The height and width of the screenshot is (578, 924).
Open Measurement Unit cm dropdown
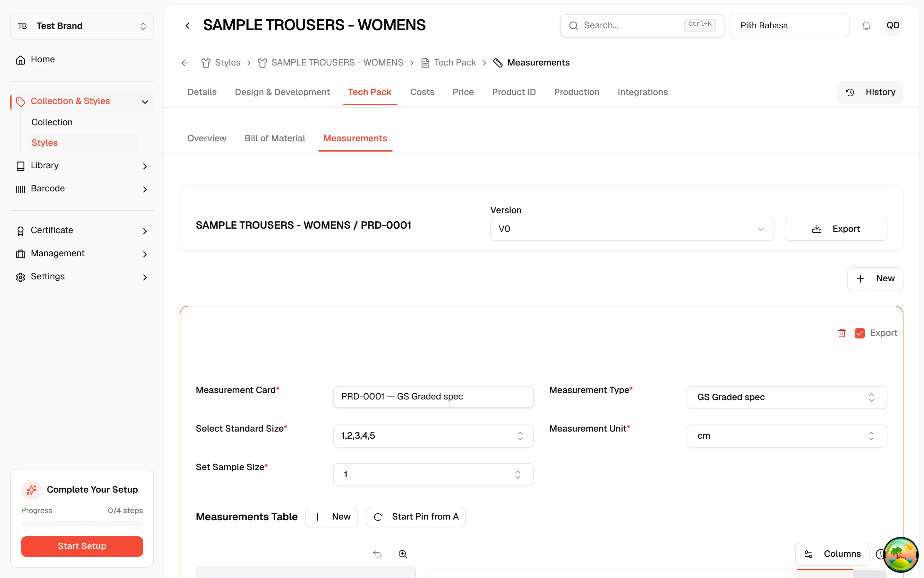point(787,436)
